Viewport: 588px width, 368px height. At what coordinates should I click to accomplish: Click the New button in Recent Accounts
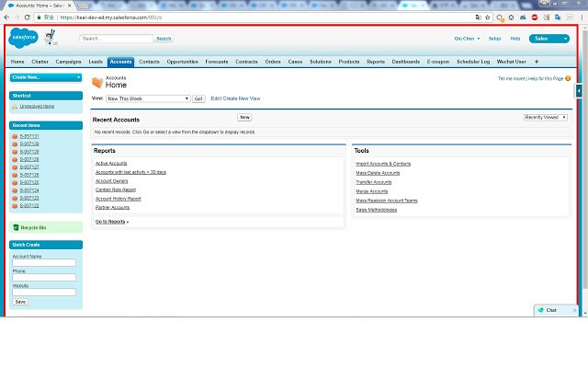click(244, 118)
